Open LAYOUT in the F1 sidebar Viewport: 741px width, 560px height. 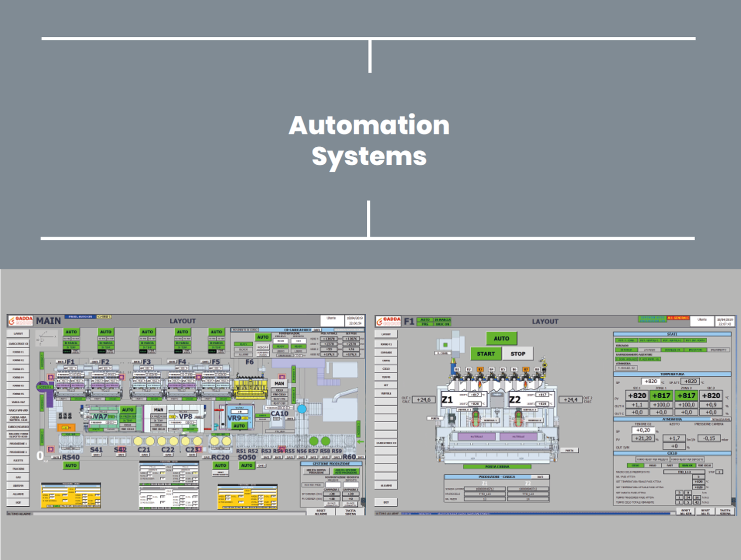point(386,335)
